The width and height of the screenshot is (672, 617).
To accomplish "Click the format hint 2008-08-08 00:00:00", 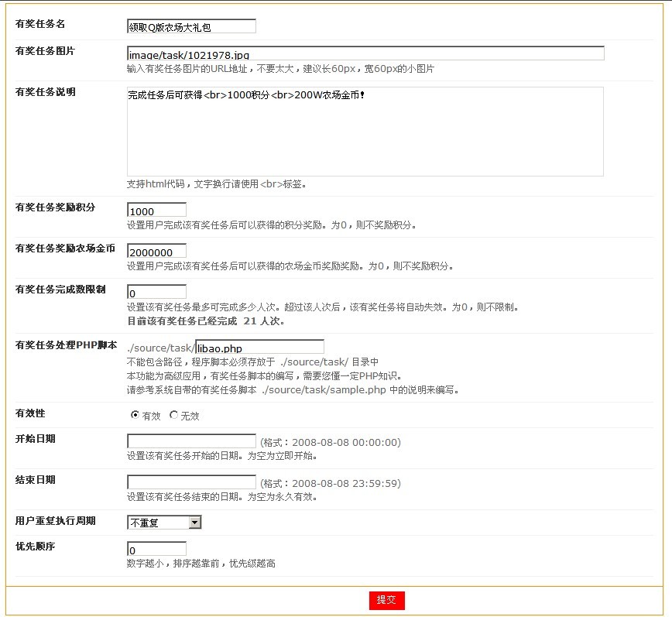I will click(331, 442).
